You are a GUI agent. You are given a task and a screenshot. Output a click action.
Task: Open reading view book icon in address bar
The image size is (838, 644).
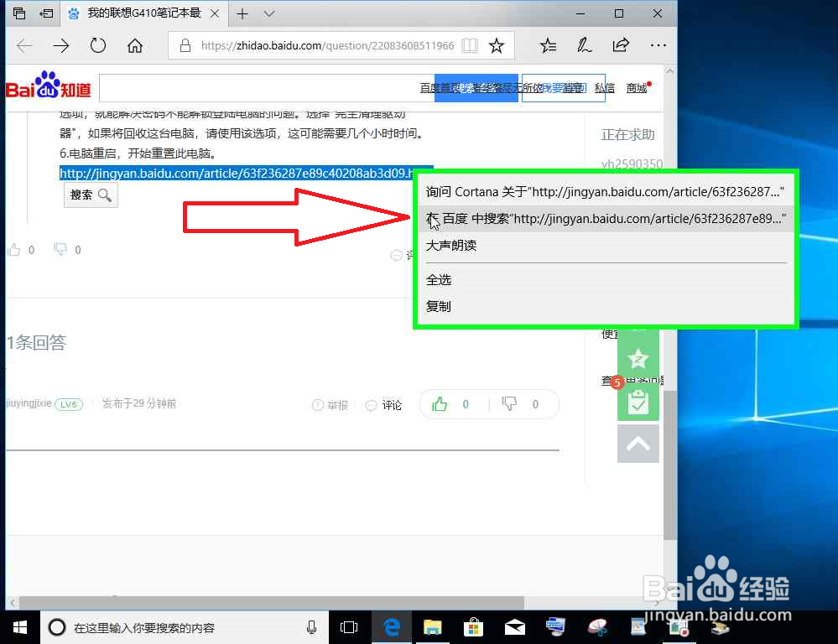point(470,46)
